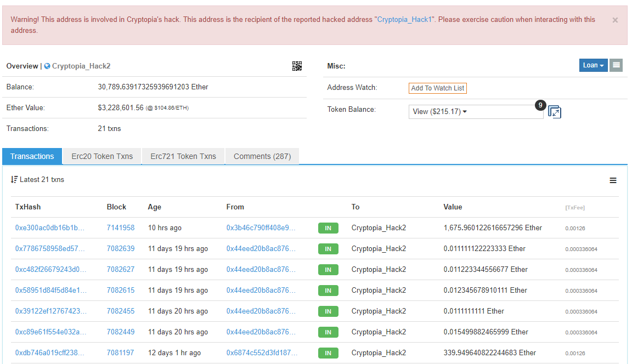
Task: Open transaction hash 0xe300ac0db16b1b
Action: 50,228
